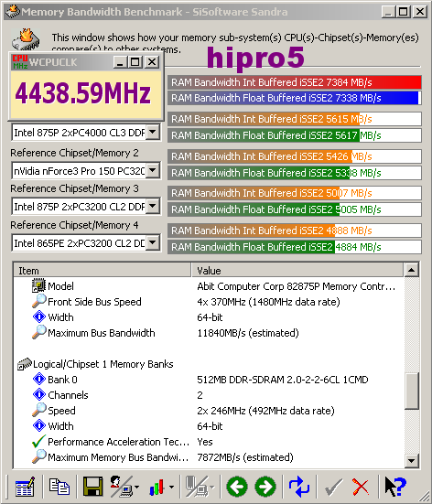Select Abit Computer Corp 82875P model value

click(296, 286)
